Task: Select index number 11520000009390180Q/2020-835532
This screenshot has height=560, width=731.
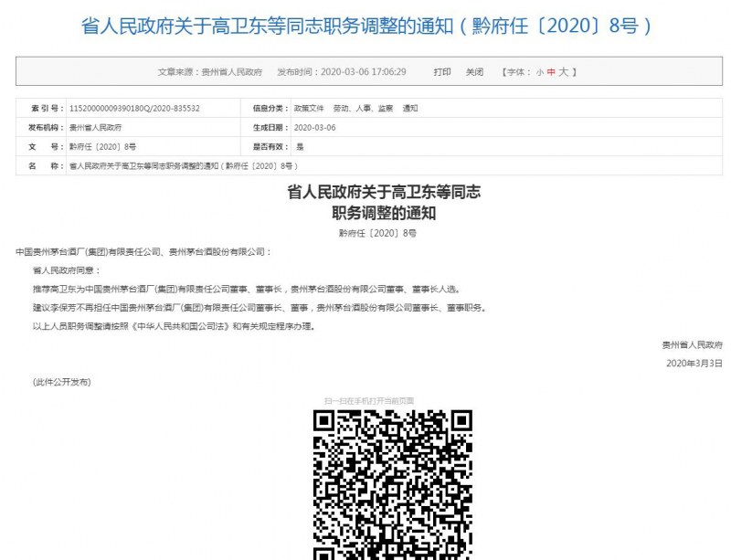Action: 134,108
